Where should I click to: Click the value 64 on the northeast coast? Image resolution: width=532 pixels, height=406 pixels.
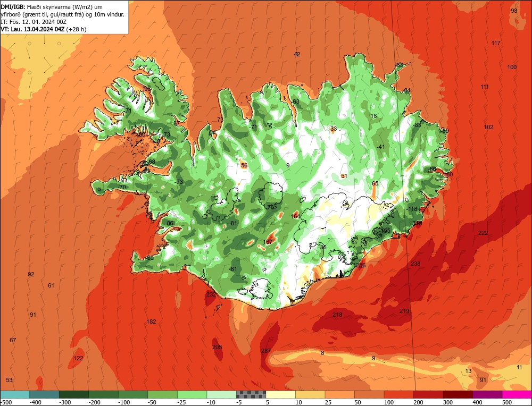coord(407,90)
